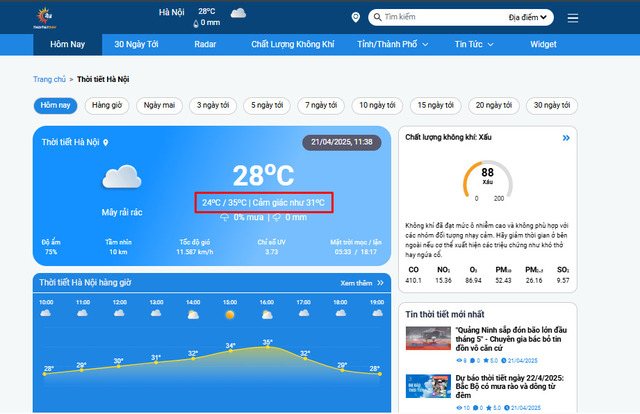Click the sunrise/sunset 05:33 / 18:17 reading
Image resolution: width=640 pixels, height=414 pixels.
pos(356,247)
